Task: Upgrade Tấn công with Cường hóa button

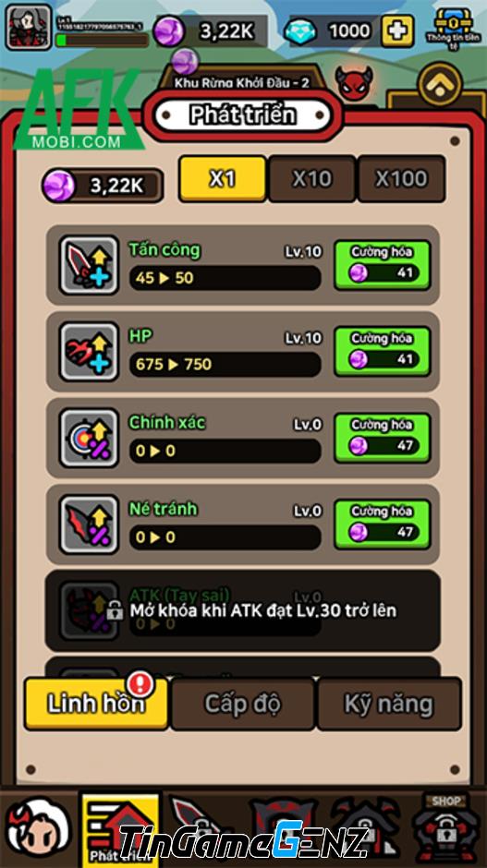Action: [383, 265]
